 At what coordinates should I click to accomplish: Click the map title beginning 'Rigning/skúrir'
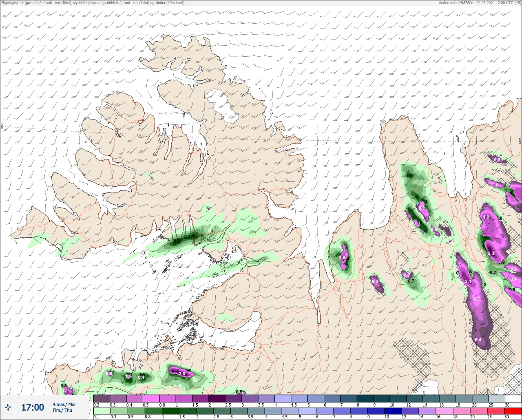point(93,3)
